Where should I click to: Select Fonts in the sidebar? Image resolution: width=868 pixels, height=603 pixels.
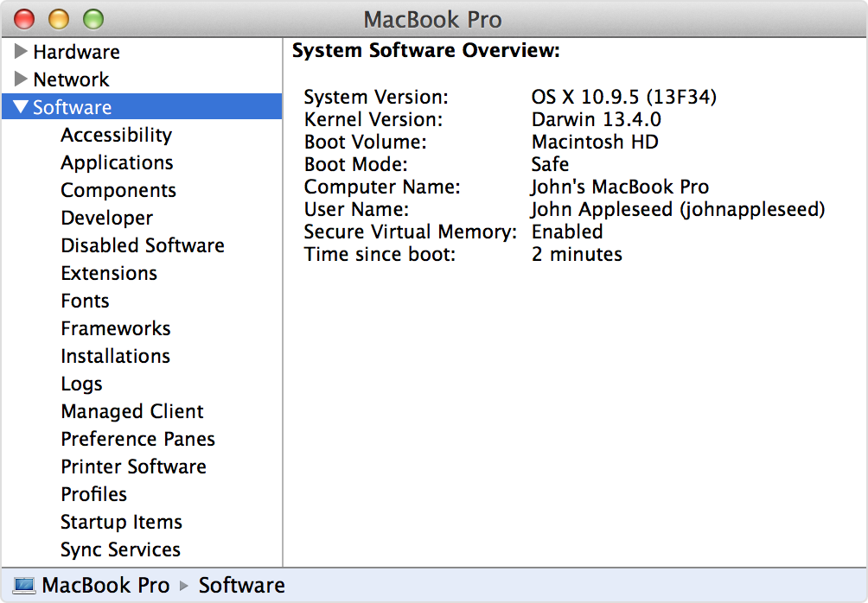click(x=86, y=301)
